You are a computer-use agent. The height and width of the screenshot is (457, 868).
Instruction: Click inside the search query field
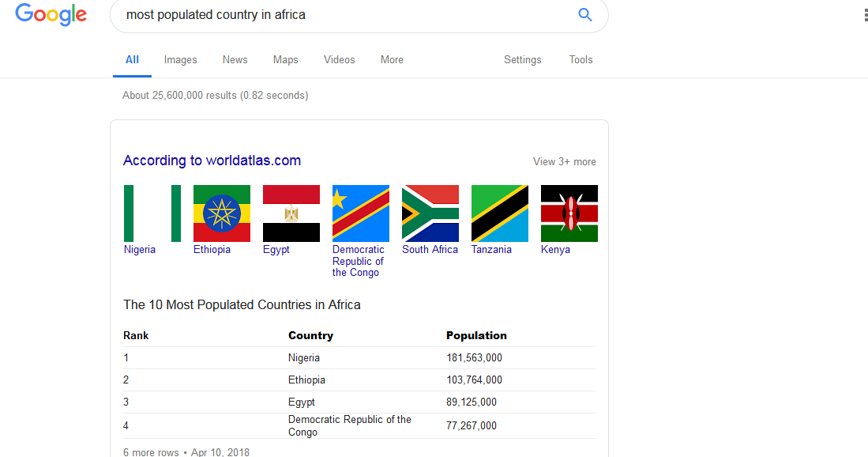[344, 15]
